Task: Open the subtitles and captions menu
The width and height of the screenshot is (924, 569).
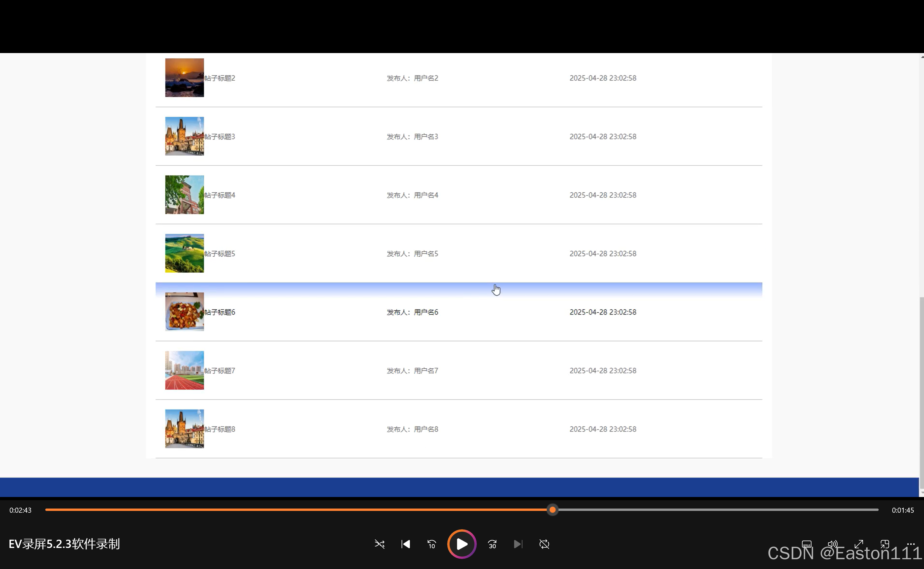Action: tap(806, 544)
